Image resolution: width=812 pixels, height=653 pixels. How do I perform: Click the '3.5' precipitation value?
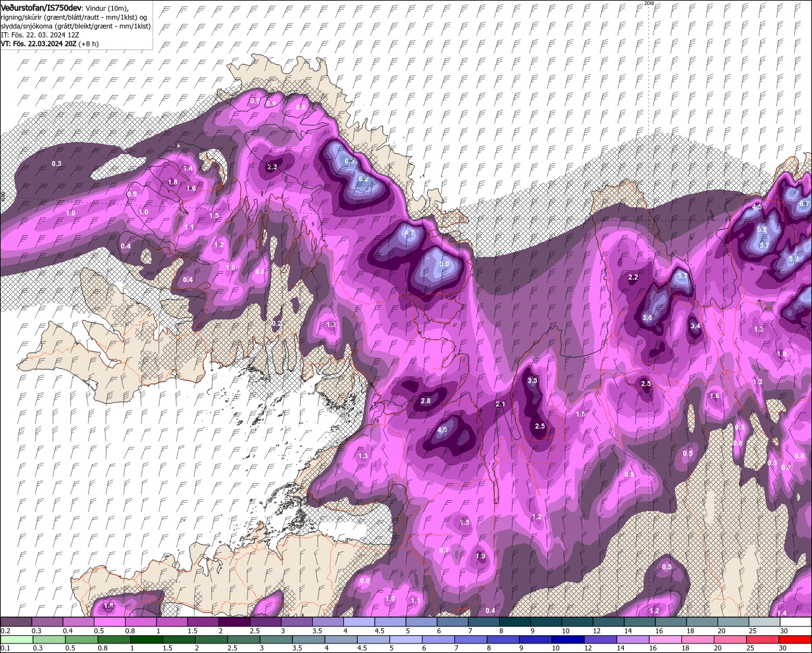click(x=532, y=380)
